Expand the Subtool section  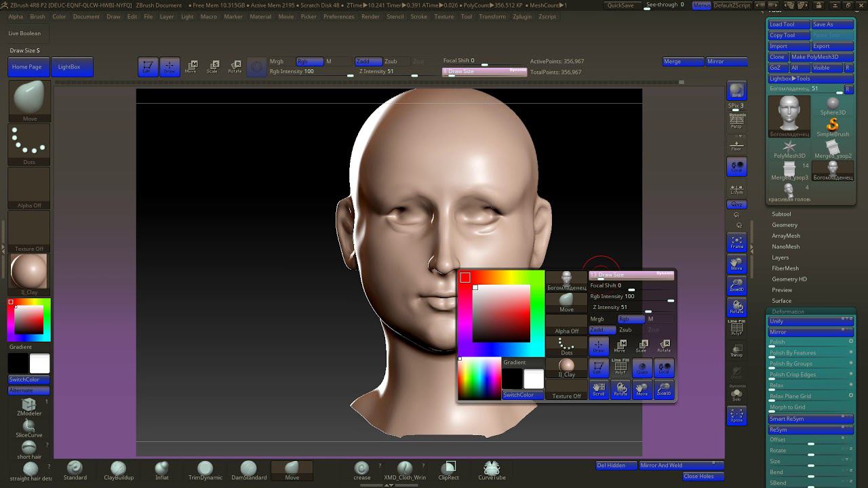[781, 214]
